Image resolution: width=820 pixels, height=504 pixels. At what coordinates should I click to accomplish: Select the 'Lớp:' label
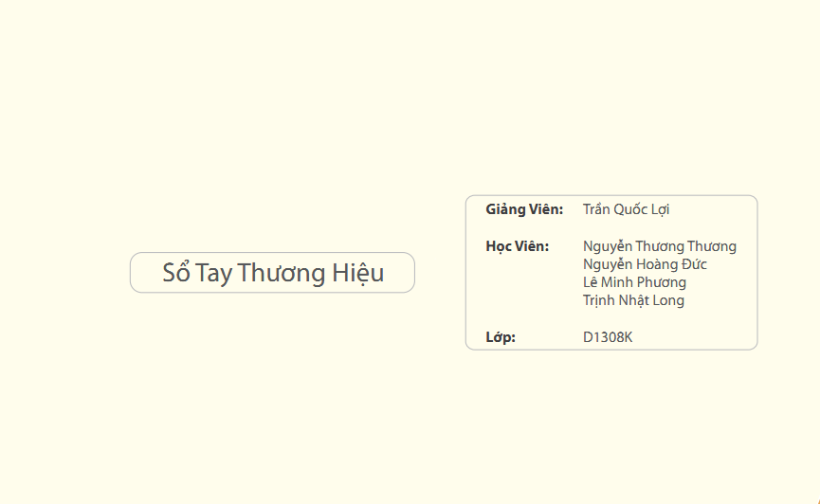501,337
